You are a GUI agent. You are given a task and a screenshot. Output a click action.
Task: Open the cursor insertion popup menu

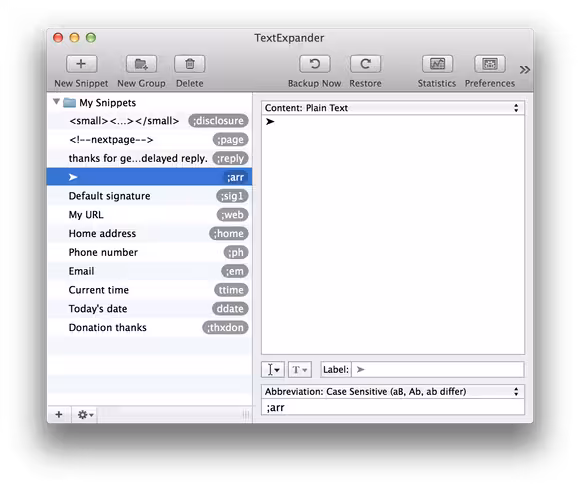click(273, 370)
